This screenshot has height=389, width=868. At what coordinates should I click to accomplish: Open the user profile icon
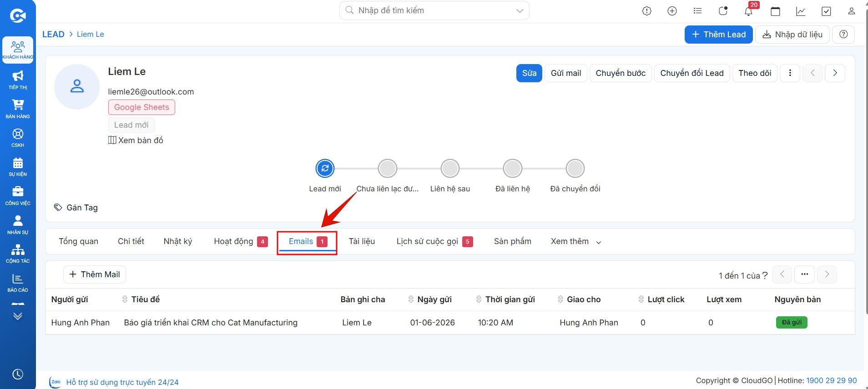click(852, 11)
